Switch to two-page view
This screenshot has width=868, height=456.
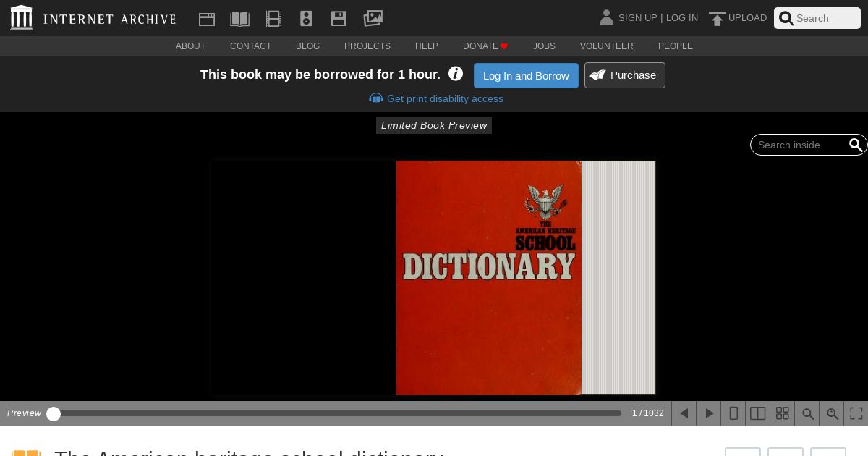758,413
